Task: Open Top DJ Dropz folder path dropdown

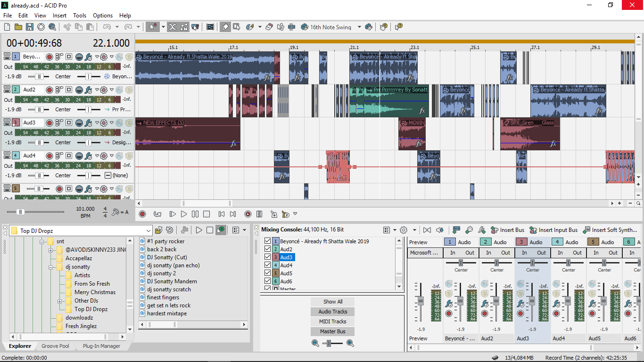Action: pyautogui.click(x=149, y=230)
